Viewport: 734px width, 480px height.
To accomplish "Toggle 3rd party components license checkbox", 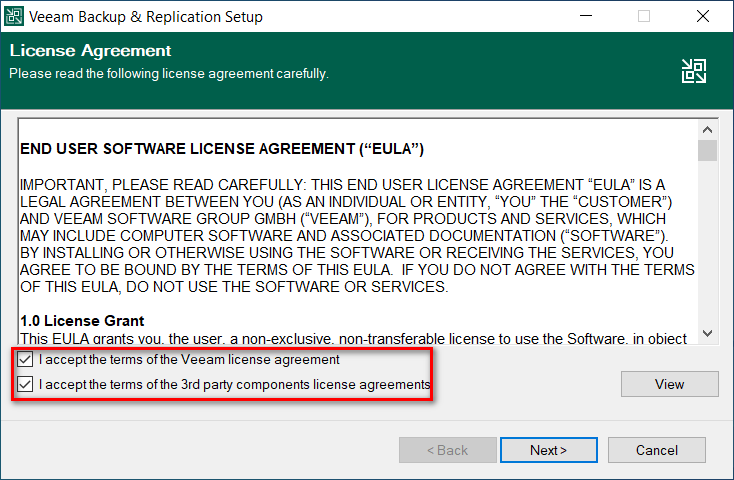I will [25, 384].
